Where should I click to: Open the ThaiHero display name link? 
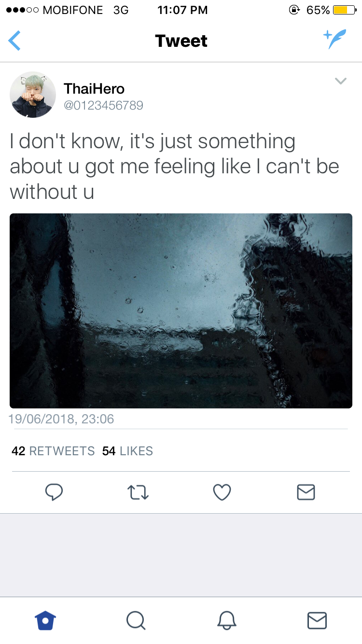pyautogui.click(x=94, y=88)
